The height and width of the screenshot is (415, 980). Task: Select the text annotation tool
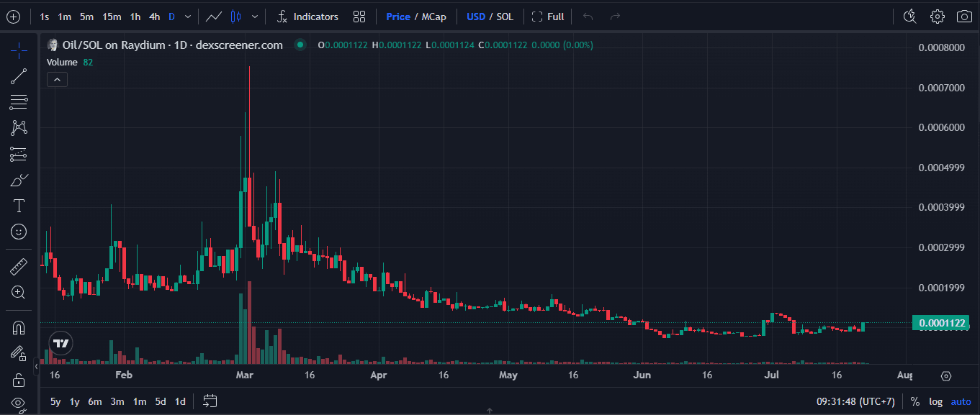point(19,206)
